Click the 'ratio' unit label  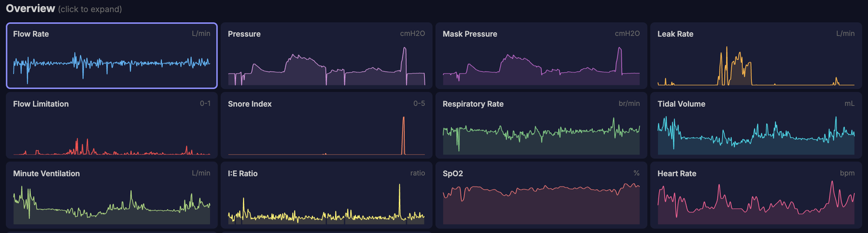click(x=418, y=173)
